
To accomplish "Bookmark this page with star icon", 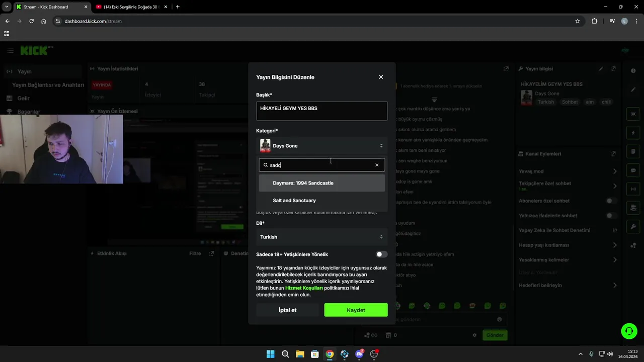I will point(578,21).
